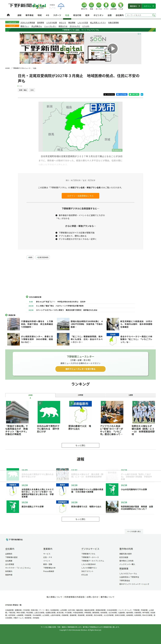161x644 pixels.
Task: Open ranking 4 アジフライ thumbnail
Action: (112, 412)
